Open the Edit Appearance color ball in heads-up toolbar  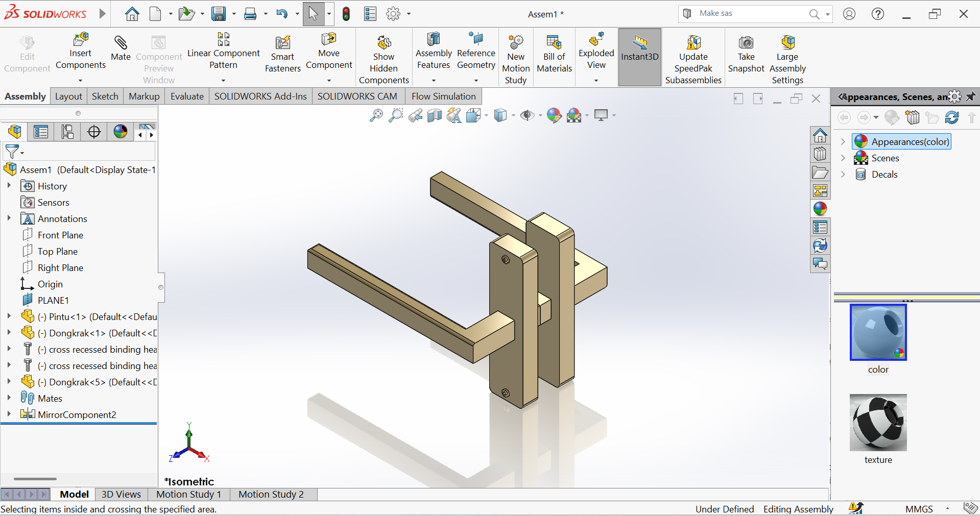554,116
